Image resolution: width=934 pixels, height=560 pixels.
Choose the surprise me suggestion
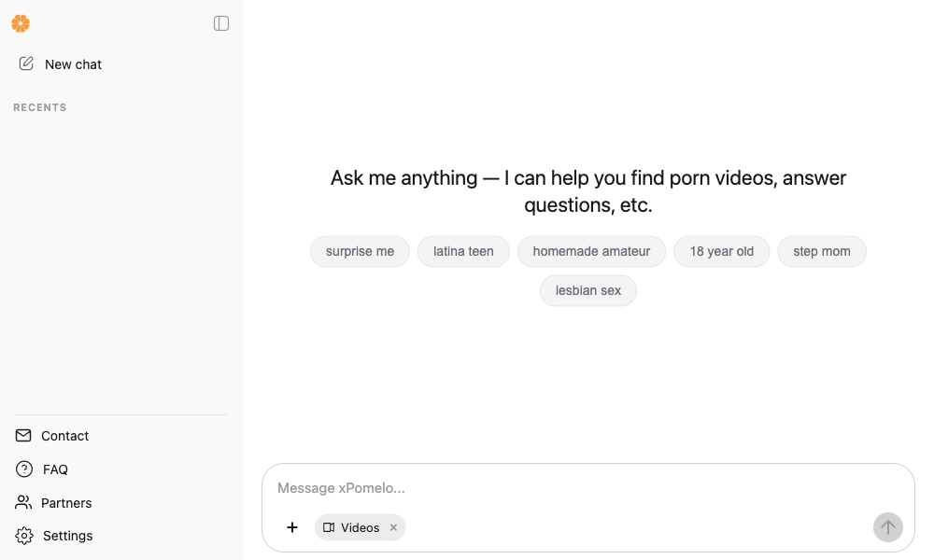(x=360, y=251)
